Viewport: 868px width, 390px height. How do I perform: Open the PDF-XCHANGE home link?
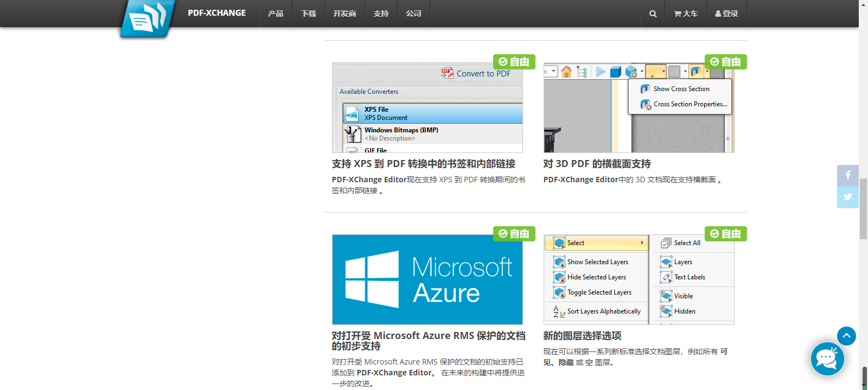(216, 13)
